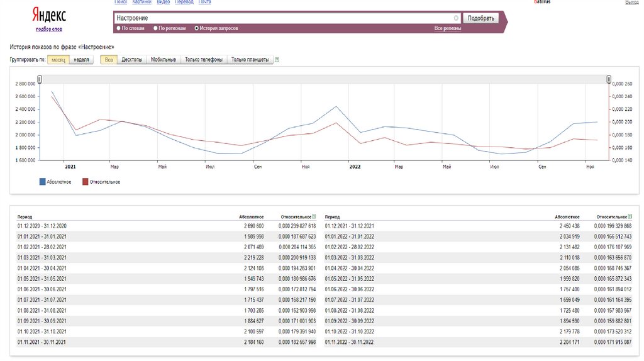Switch to the Мобильные device tab
This screenshot has width=644, height=361.
[164, 60]
